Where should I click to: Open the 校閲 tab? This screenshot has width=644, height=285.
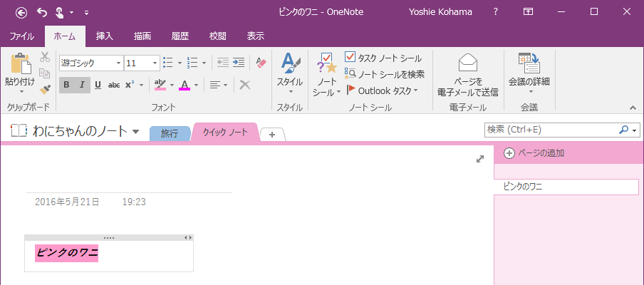[x=218, y=36]
